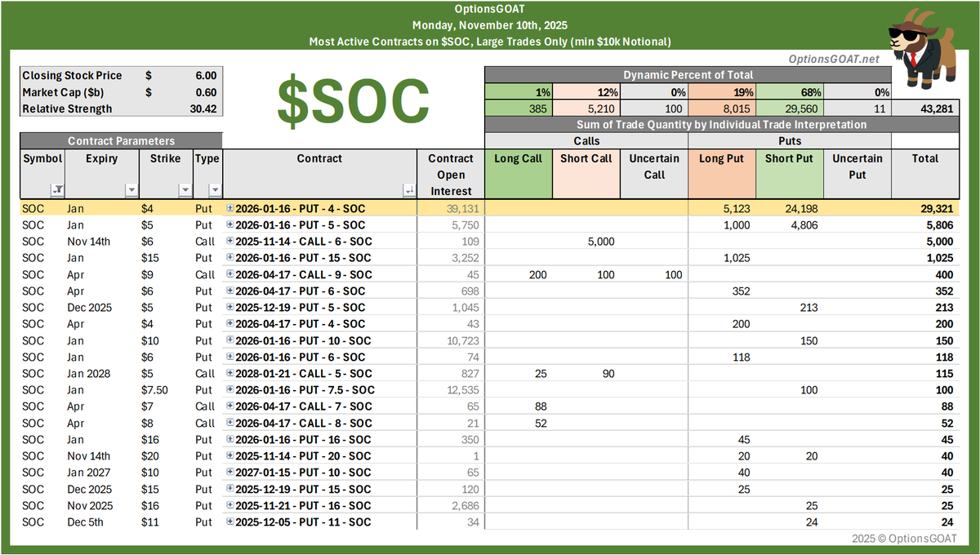The height and width of the screenshot is (555, 980).
Task: Expand the 2026-01-16 PUT 7.5 SOC row
Action: pos(230,390)
